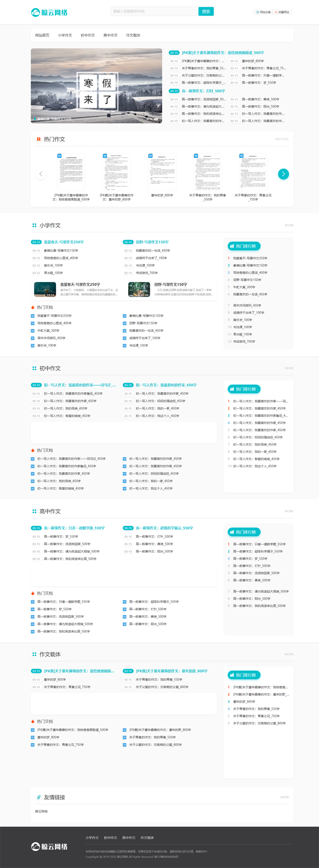
Task: Click the 网站分类 grid icon
Action: pyautogui.click(x=258, y=12)
